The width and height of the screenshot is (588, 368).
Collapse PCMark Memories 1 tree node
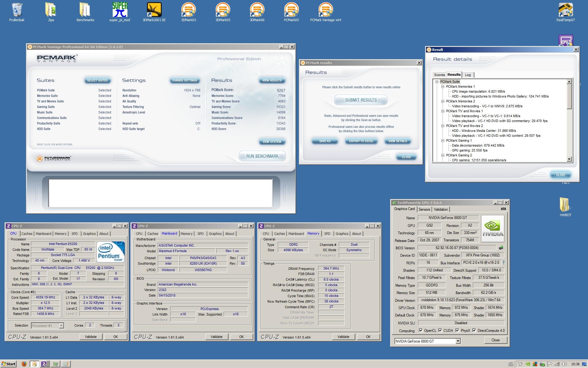pos(443,86)
